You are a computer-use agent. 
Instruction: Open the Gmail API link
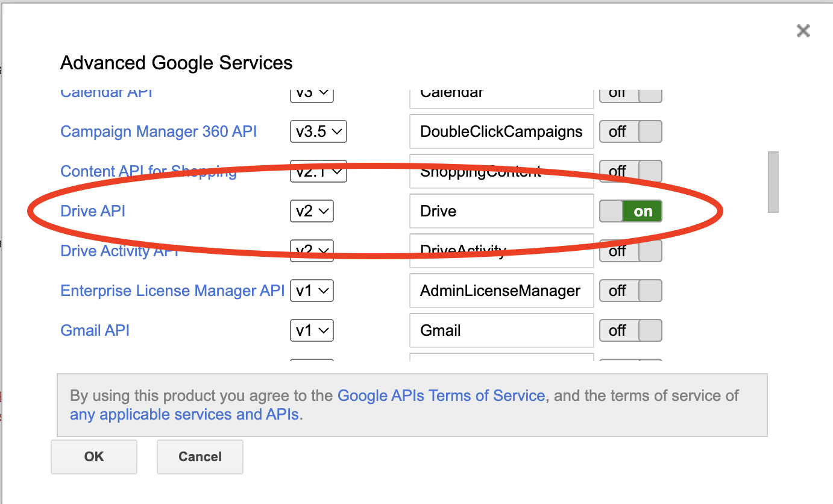95,330
